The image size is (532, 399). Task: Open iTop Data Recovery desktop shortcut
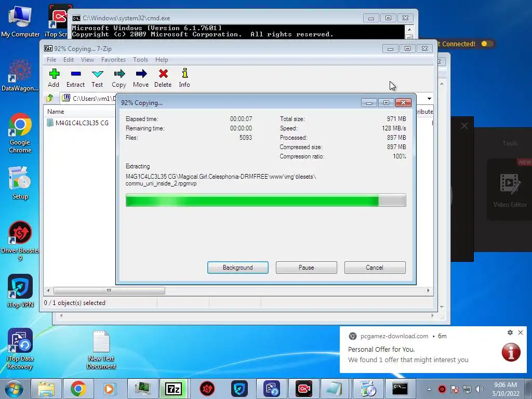(x=20, y=349)
